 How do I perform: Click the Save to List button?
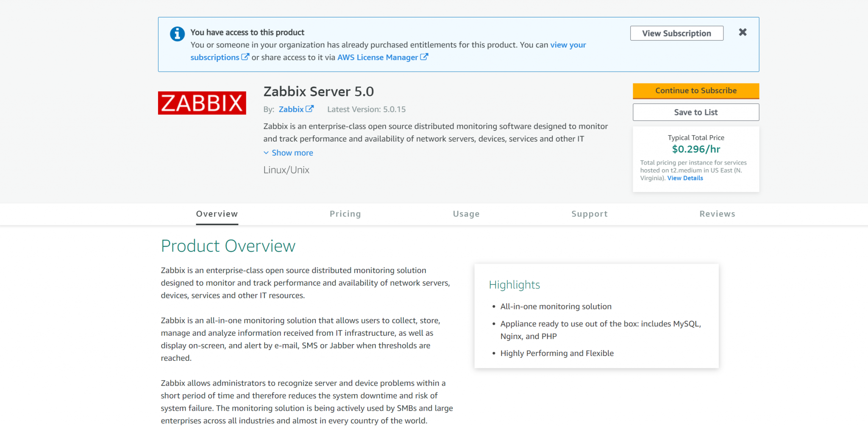click(696, 112)
